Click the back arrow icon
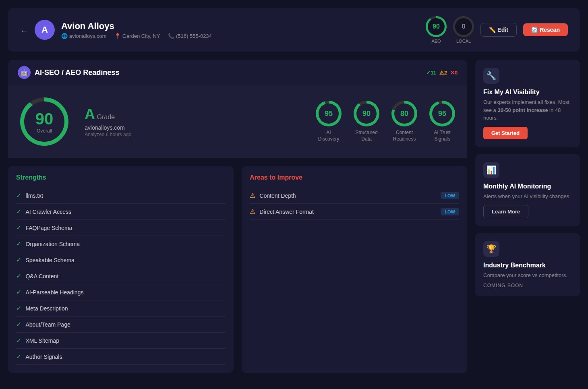This screenshot has height=389, width=588. [x=24, y=31]
